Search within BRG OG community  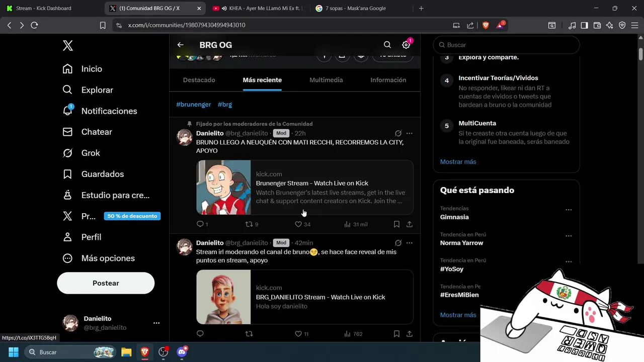387,45
